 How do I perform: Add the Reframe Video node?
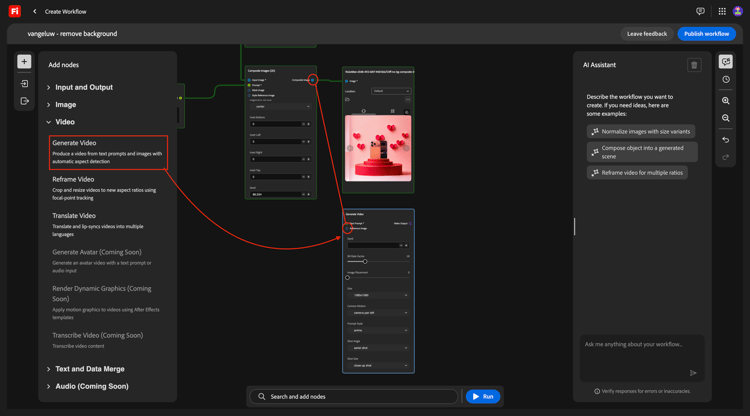[x=108, y=188]
